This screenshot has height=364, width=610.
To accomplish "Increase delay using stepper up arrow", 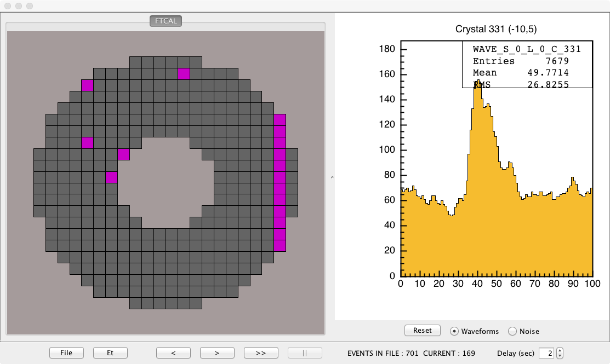I will click(x=560, y=350).
